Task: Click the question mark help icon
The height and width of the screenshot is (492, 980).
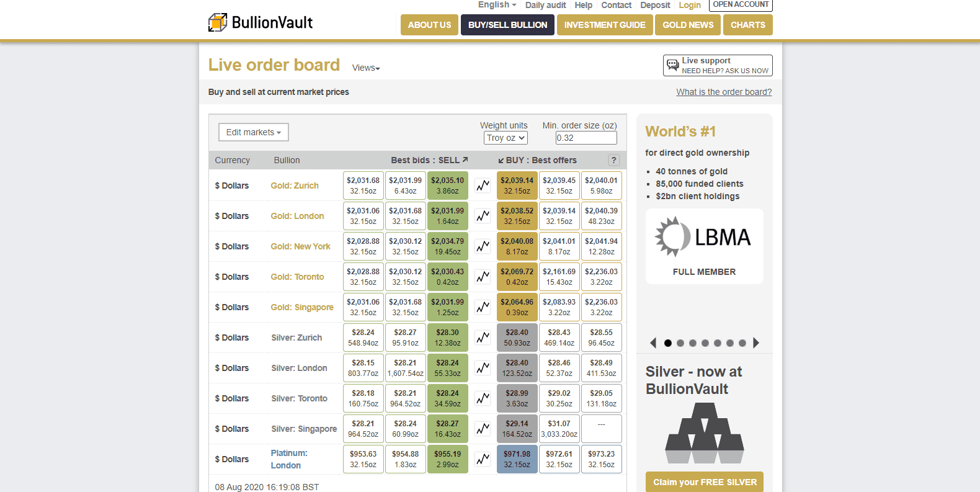Action: 613,160
